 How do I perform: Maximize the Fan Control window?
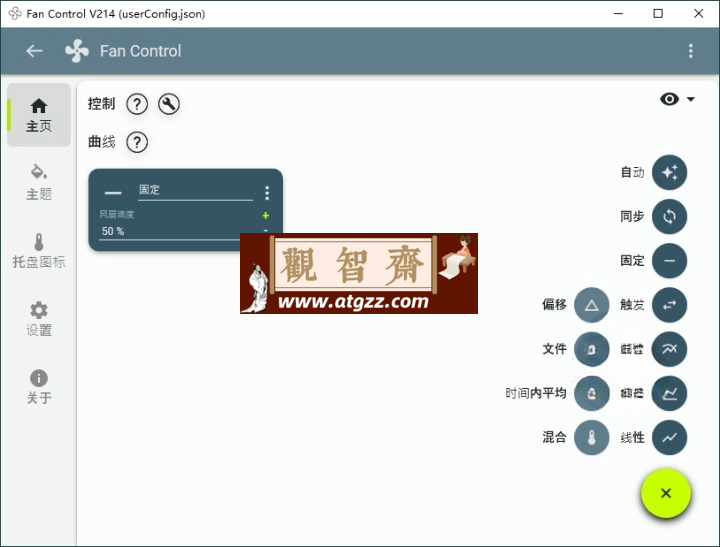click(x=658, y=13)
